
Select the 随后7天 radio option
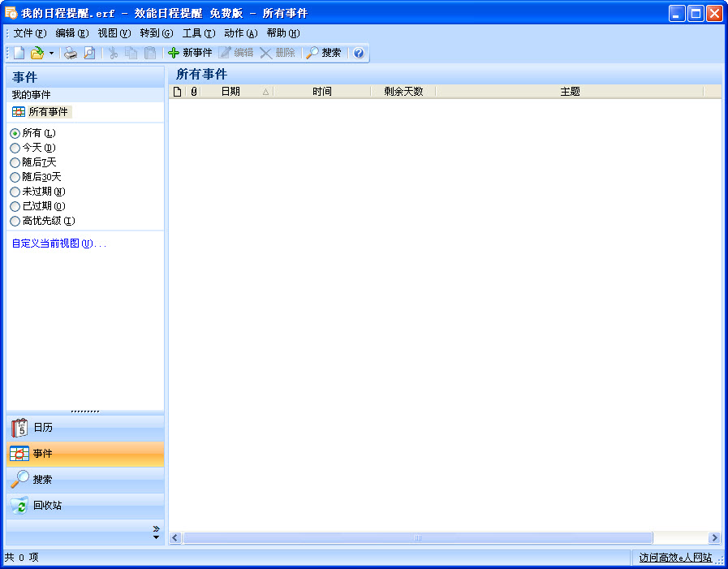pyautogui.click(x=15, y=162)
